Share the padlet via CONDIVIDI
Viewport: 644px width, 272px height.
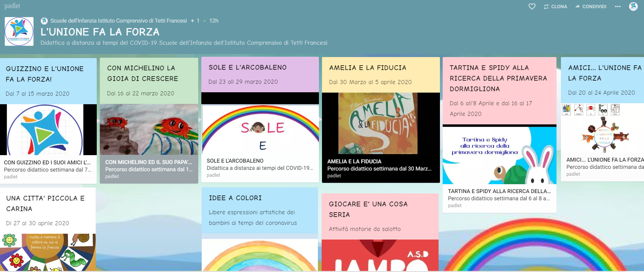tap(591, 6)
